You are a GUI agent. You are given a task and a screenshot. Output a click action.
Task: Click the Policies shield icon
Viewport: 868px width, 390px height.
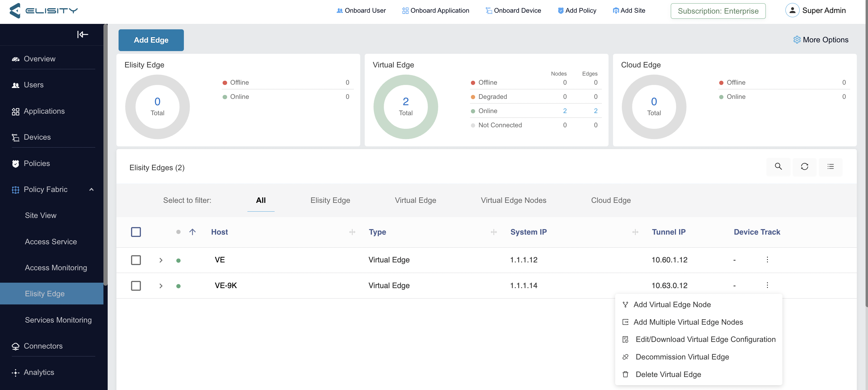(x=15, y=164)
